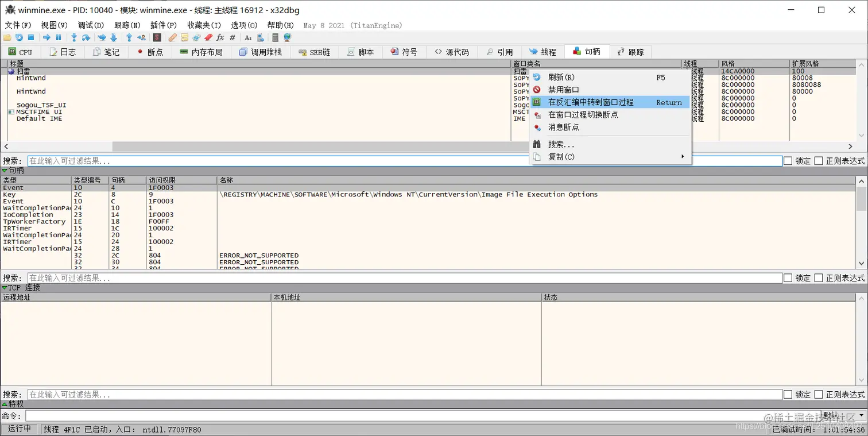Focus the 命令 input field

[422, 415]
